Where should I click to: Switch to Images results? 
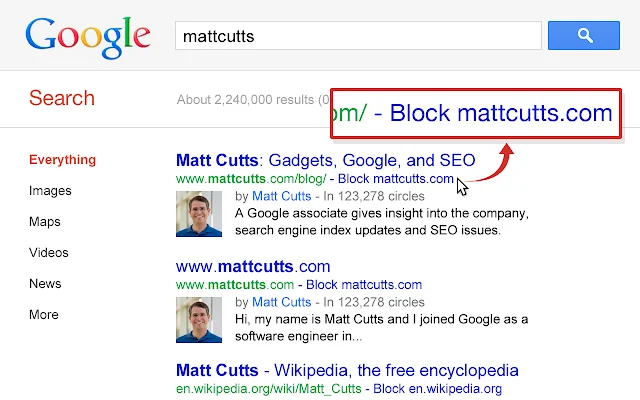click(x=50, y=191)
